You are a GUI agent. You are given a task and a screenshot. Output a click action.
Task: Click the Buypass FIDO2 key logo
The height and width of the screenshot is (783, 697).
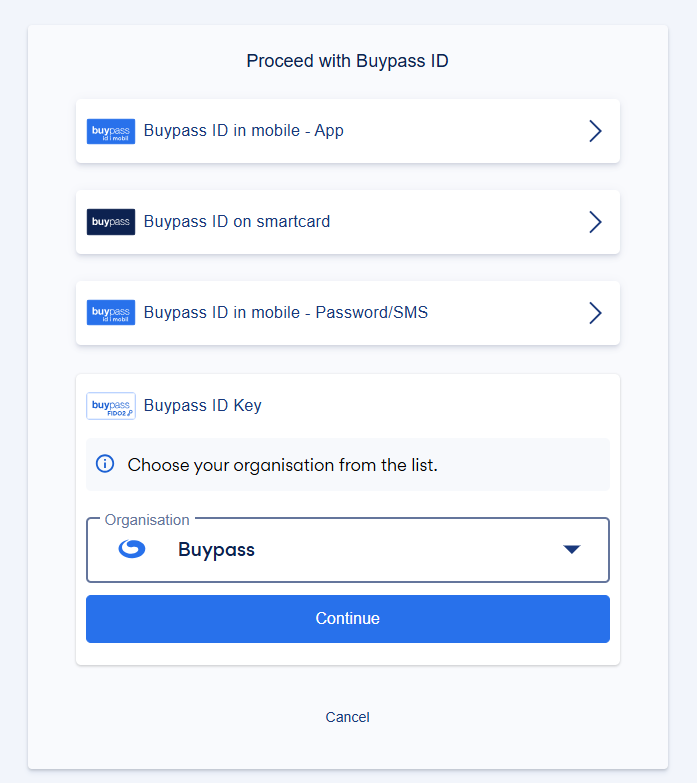(x=111, y=405)
